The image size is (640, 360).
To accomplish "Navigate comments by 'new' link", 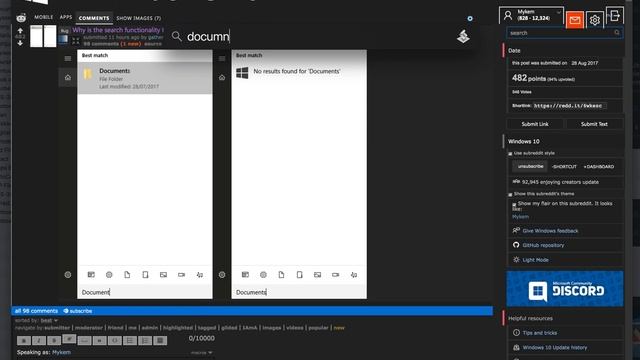I will point(339,327).
